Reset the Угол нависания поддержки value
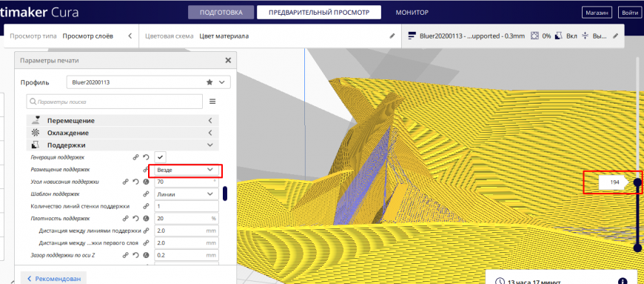This screenshot has width=644, height=284. (135, 182)
